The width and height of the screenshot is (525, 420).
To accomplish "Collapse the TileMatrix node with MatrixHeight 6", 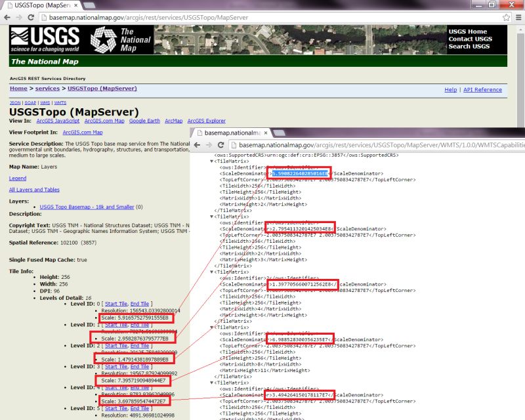I will click(x=211, y=272).
